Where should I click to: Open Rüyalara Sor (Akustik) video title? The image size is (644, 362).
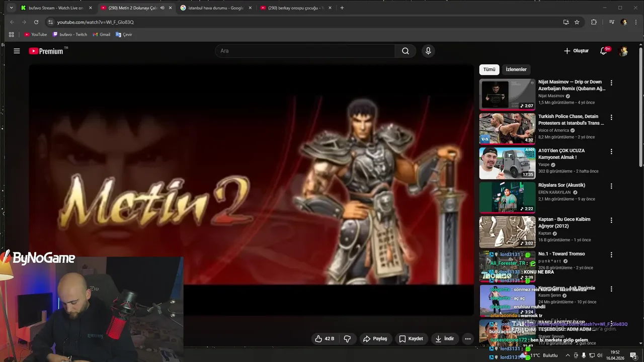[x=561, y=185]
